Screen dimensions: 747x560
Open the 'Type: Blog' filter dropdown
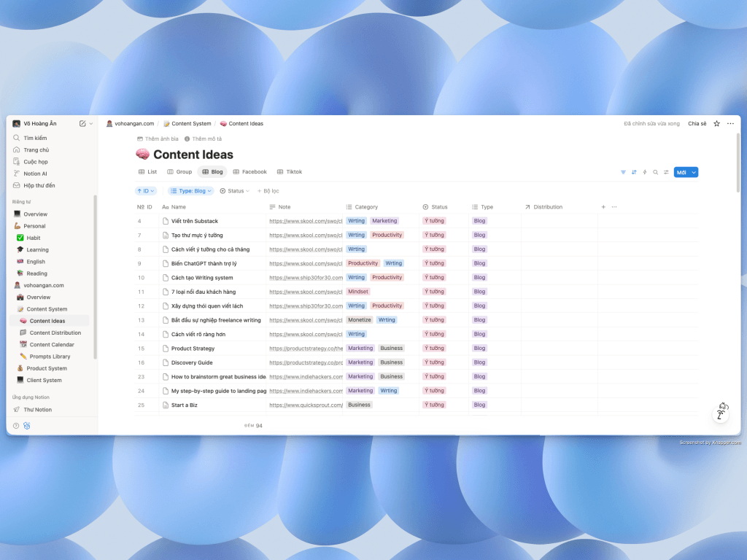point(190,191)
